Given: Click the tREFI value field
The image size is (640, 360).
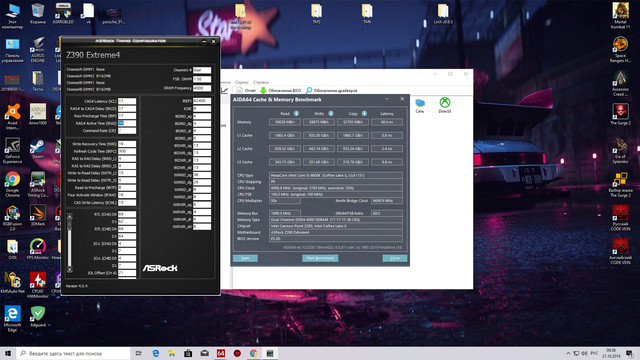Looking at the screenshot, I should click(x=202, y=101).
